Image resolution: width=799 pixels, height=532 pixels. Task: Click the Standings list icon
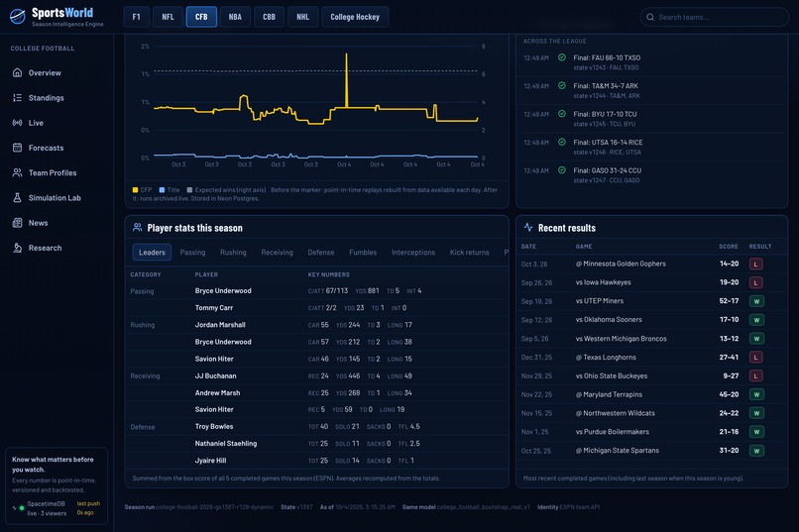point(17,98)
